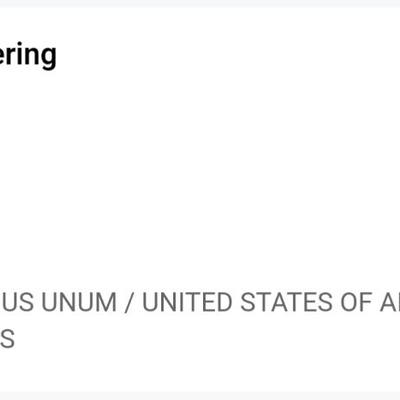Click the word "UNUM"
Screen dimensions: 400x400
point(79,302)
